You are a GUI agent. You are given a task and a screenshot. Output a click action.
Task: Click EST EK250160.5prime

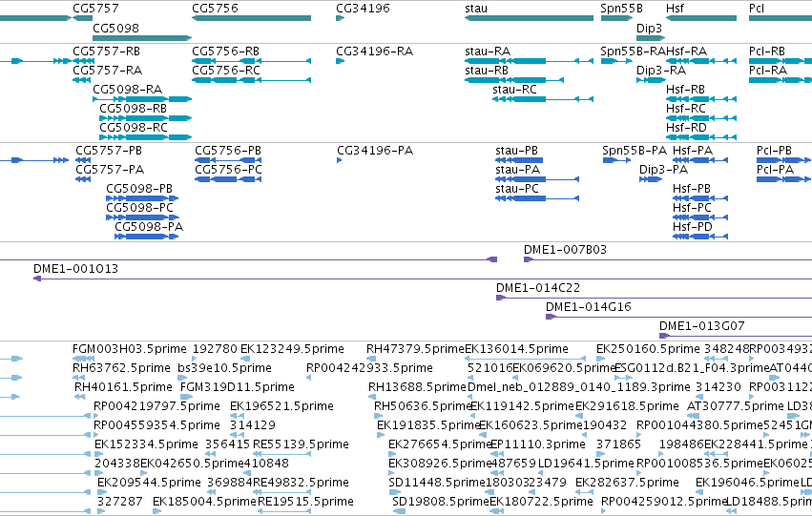tap(648, 349)
